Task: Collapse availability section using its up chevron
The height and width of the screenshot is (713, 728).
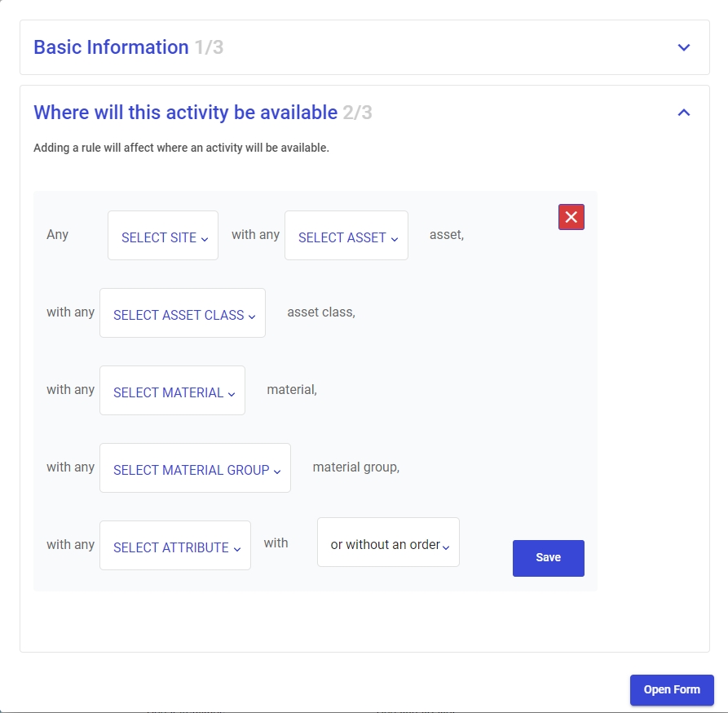Action: 683,113
